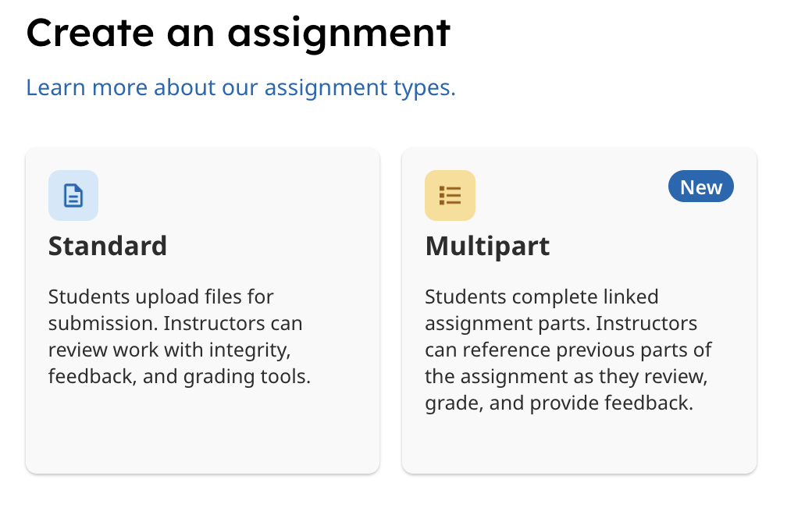Click the word 'assignment types' in the link

[x=360, y=87]
